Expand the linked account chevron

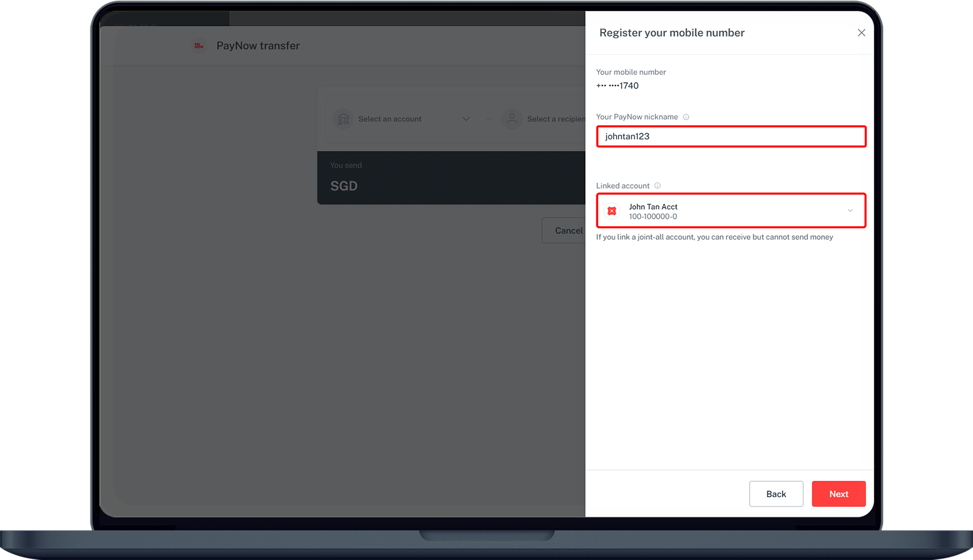(850, 211)
